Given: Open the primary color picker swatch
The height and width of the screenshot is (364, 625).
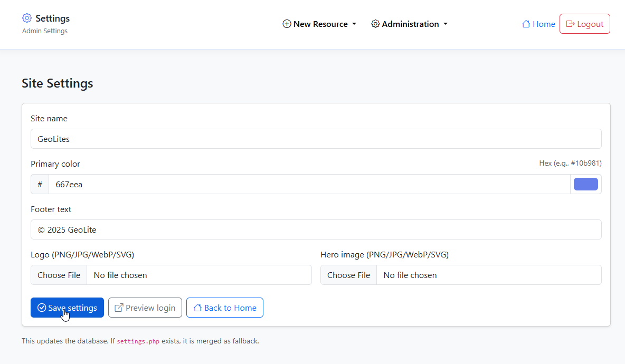Looking at the screenshot, I should pyautogui.click(x=585, y=184).
